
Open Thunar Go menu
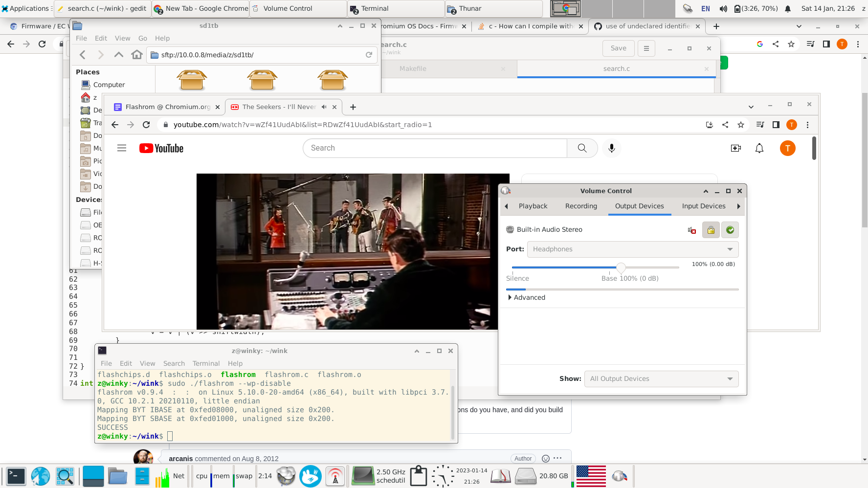click(143, 38)
